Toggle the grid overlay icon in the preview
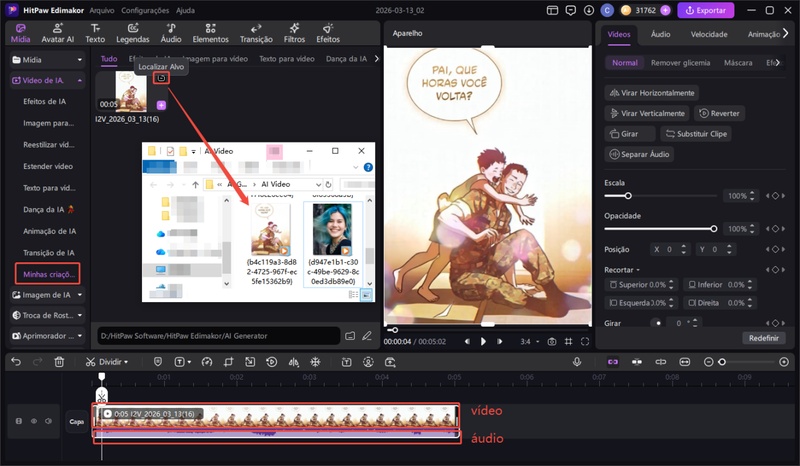The width and height of the screenshot is (800, 466). point(568,341)
